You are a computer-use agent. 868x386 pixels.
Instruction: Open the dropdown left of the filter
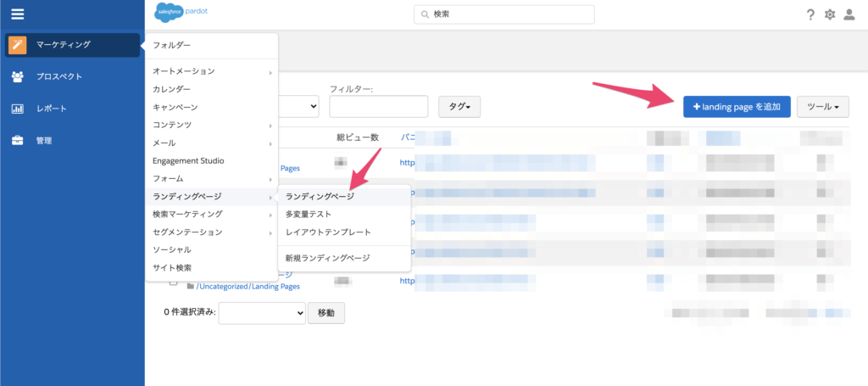point(298,106)
